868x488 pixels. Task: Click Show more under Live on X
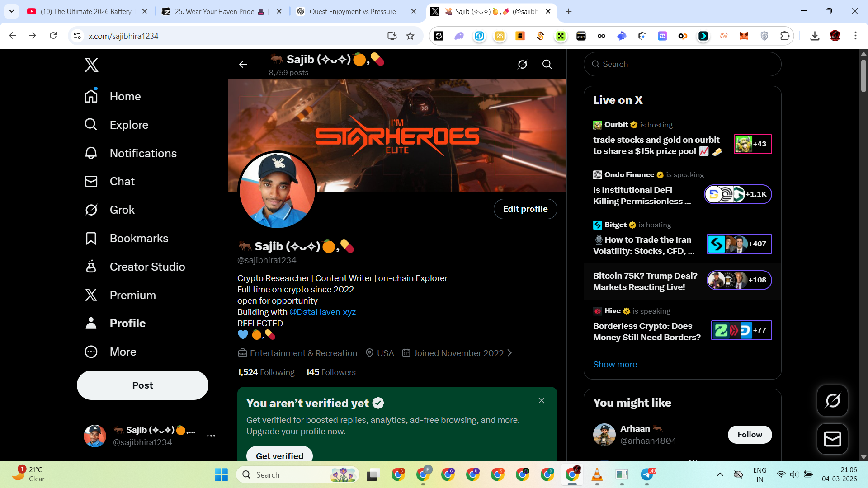coord(615,364)
